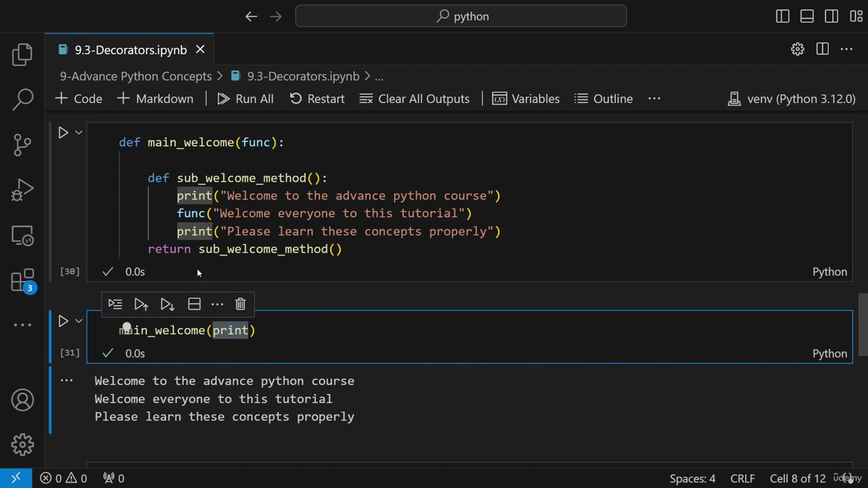Show errors and warnings in status bar
The image size is (868, 488).
63,479
